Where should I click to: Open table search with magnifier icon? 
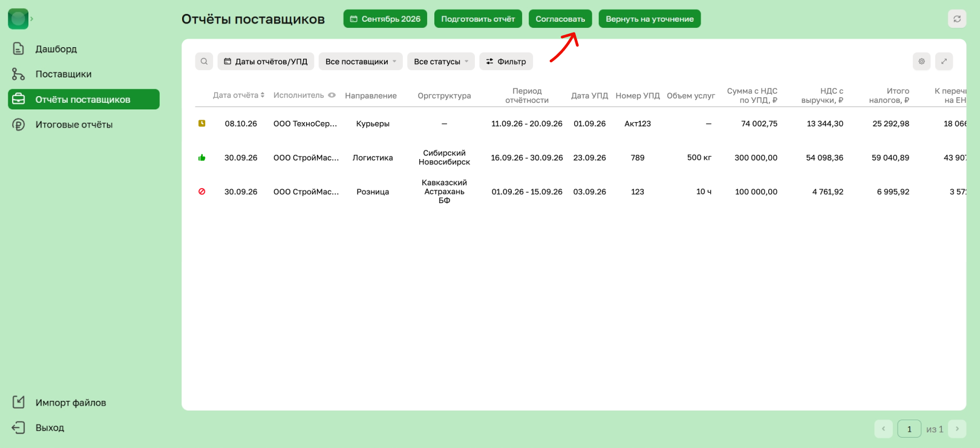pyautogui.click(x=204, y=61)
